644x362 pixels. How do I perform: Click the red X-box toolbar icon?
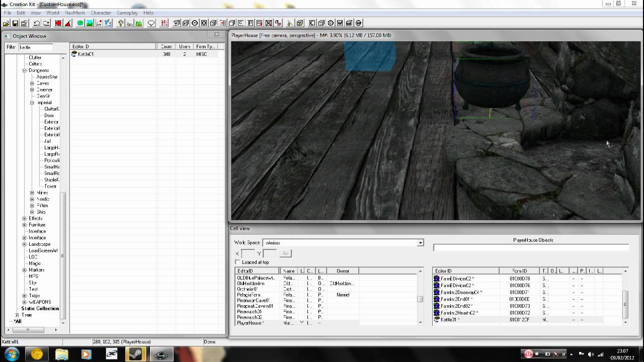[x=268, y=23]
